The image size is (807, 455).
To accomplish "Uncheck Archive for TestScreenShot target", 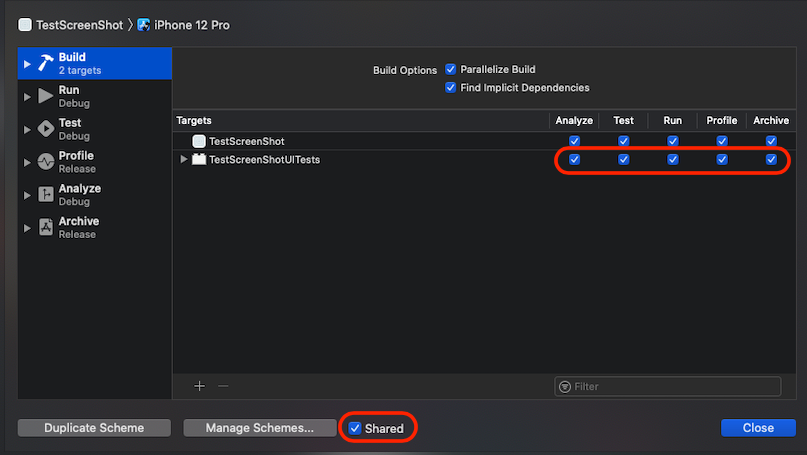I will pyautogui.click(x=771, y=141).
